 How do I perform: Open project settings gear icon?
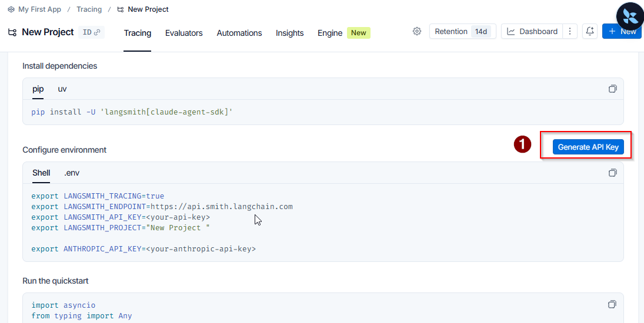point(417,31)
